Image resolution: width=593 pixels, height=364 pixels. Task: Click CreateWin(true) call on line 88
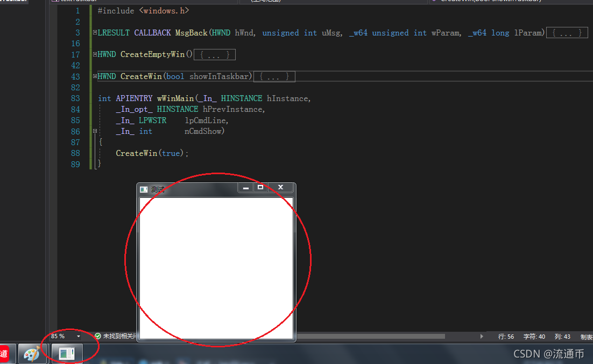[152, 153]
